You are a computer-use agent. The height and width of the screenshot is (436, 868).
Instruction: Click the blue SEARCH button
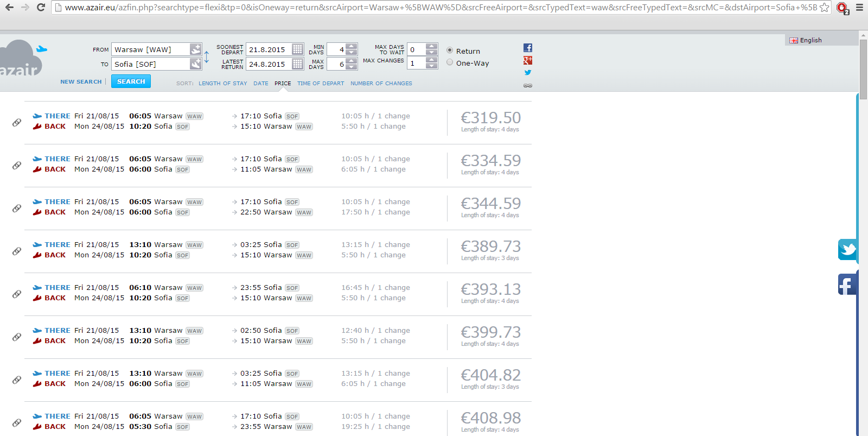point(131,81)
